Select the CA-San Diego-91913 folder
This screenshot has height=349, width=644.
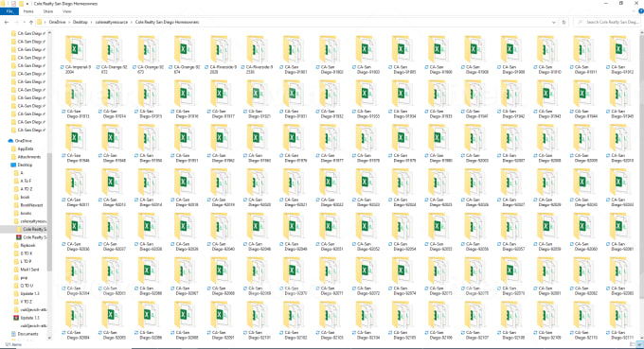77,99
